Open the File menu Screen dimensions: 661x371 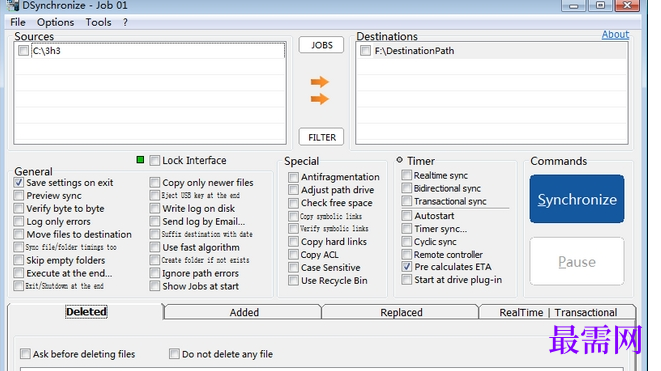click(x=18, y=22)
